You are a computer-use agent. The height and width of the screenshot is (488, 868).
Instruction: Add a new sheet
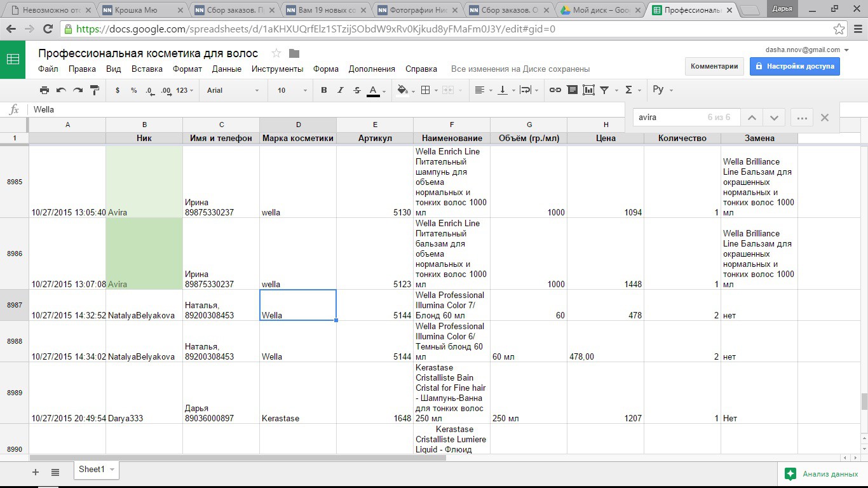[36, 471]
